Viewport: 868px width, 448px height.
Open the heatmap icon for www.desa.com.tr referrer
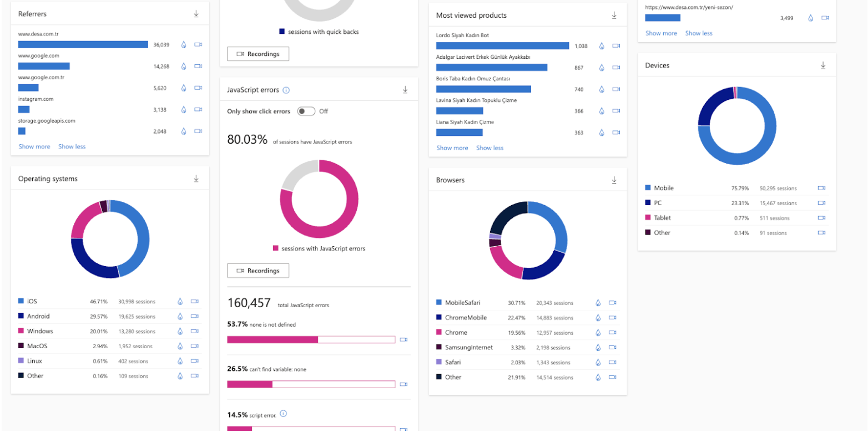[184, 45]
